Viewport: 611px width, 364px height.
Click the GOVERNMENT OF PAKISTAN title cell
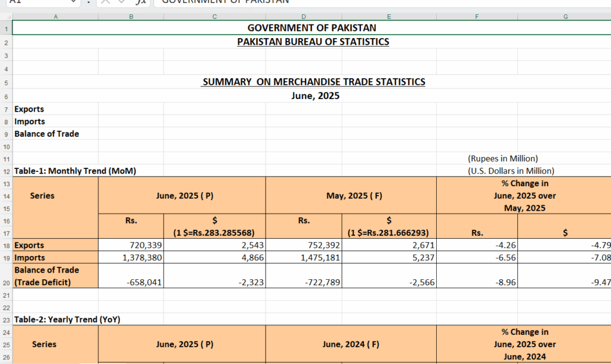tap(311, 28)
